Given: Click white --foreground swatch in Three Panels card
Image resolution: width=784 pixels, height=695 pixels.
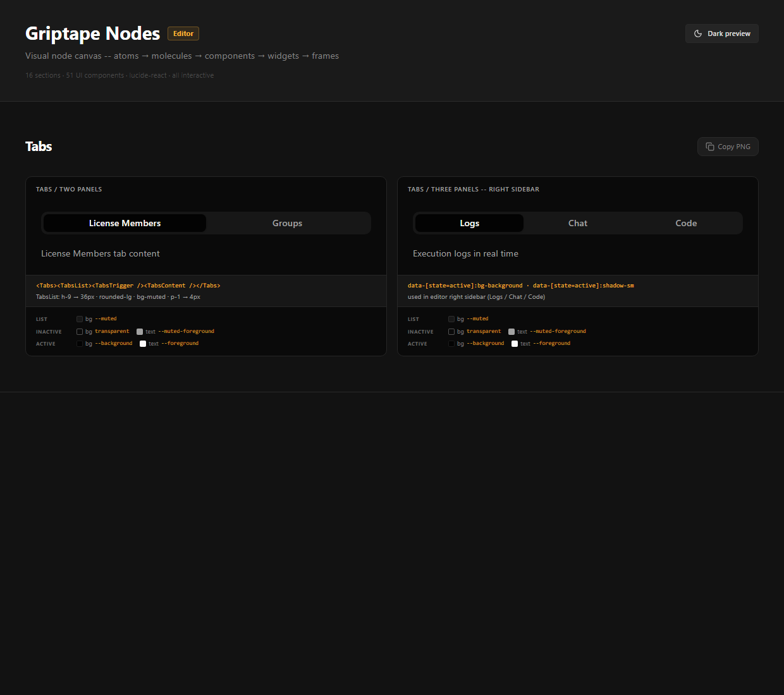Looking at the screenshot, I should 515,344.
